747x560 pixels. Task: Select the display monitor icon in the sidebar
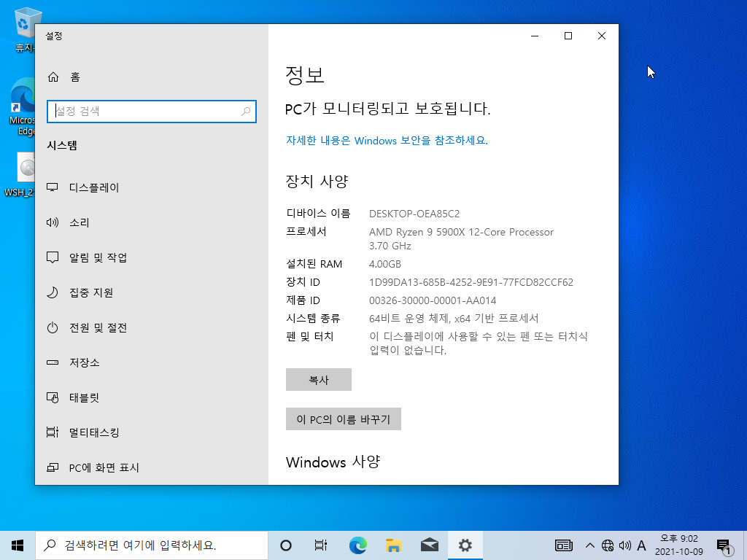coord(53,187)
